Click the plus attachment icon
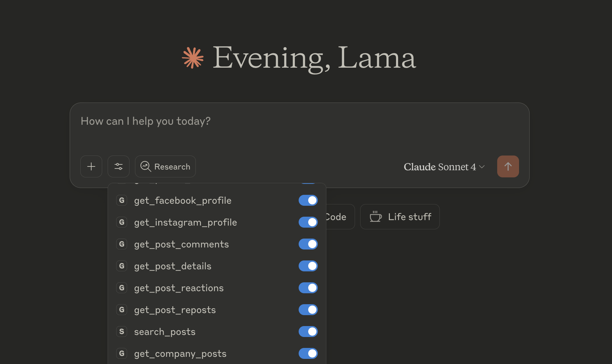Screen dimensions: 612x364 (x=91, y=166)
